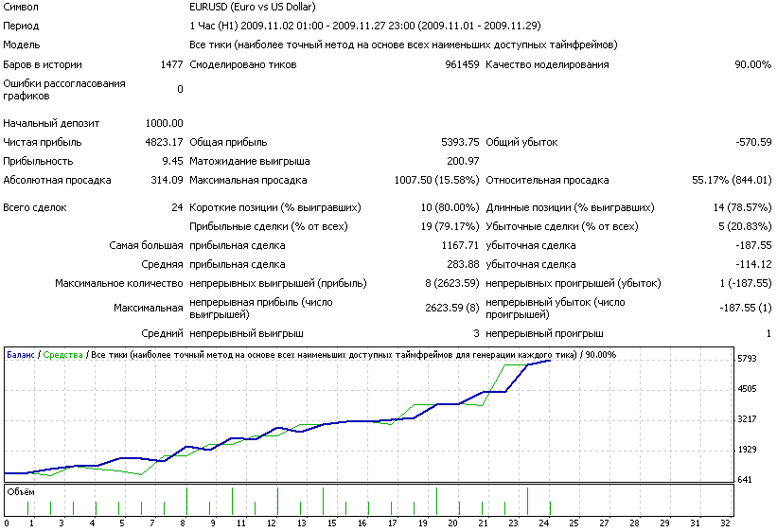Click the green Средства legend label
777x532 pixels.
62,354
